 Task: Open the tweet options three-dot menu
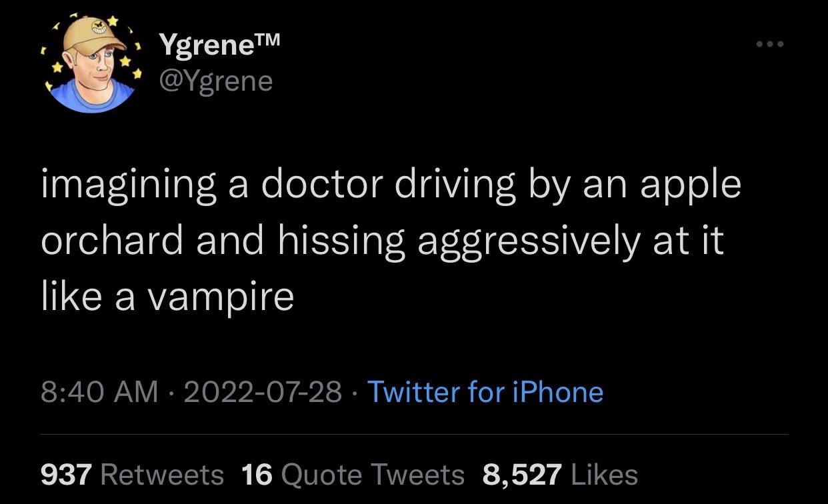tap(771, 43)
